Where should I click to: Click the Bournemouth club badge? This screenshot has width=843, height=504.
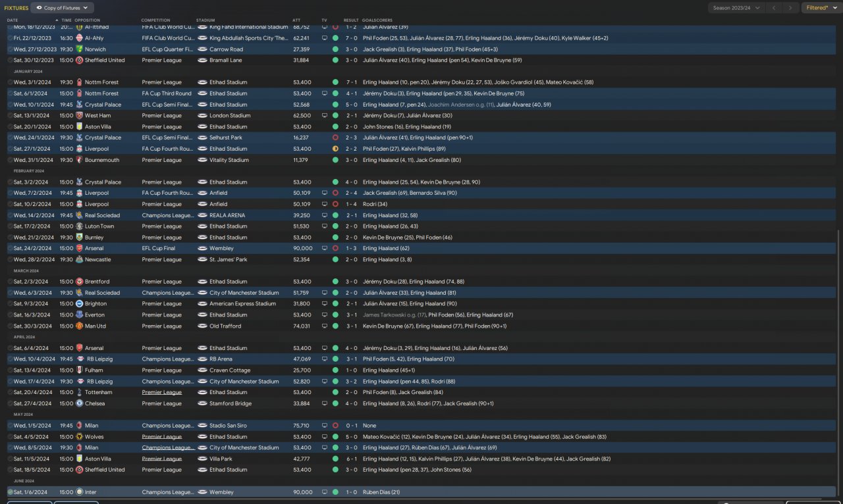coord(79,160)
